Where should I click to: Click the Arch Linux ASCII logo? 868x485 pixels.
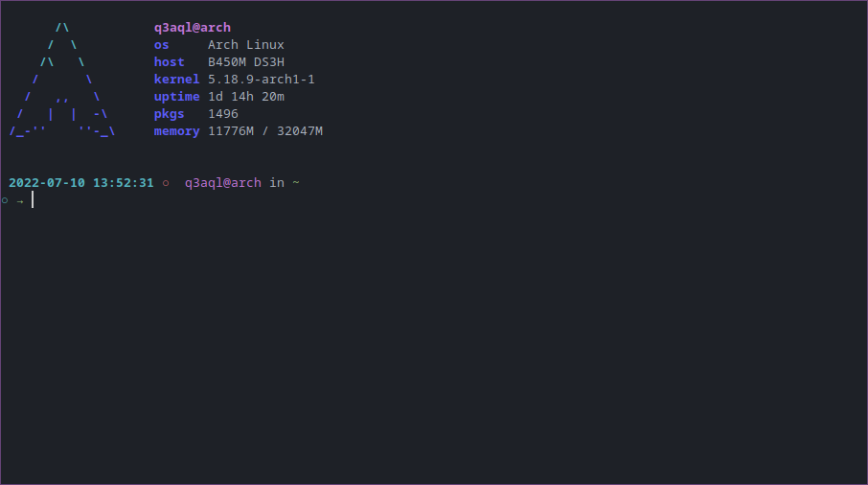point(62,80)
